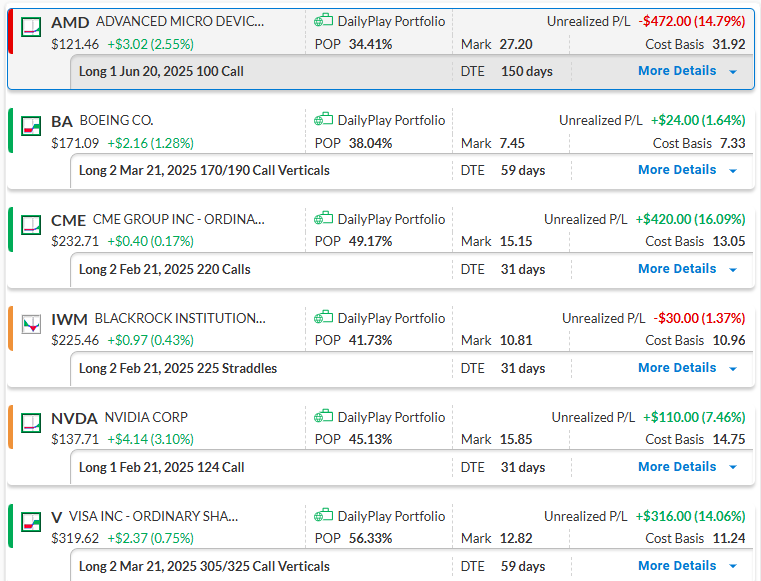Image resolution: width=761 pixels, height=581 pixels.
Task: Click the BA unrealized gain +$24.00 (1.64%)
Action: click(x=698, y=120)
